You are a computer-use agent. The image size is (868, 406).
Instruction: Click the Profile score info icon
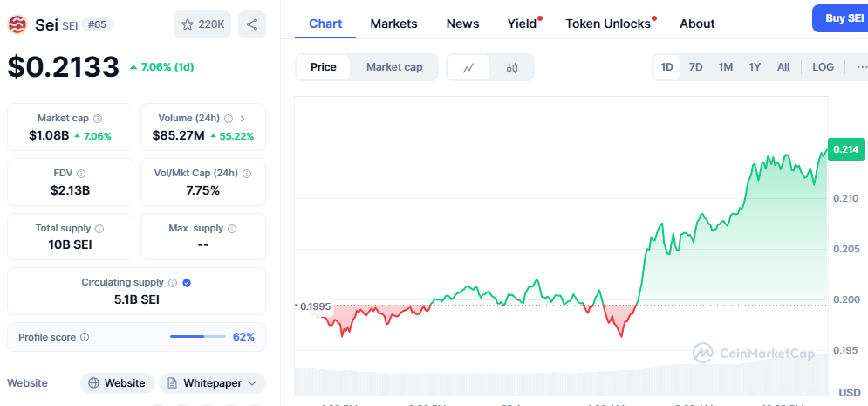click(85, 337)
